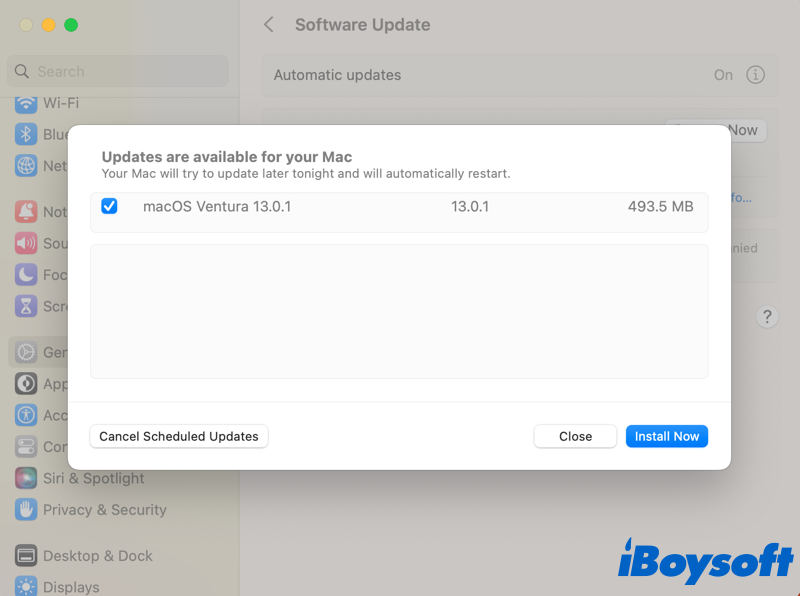Viewport: 800px width, 596px height.
Task: Open Desktop & Dock settings
Action: [97, 556]
